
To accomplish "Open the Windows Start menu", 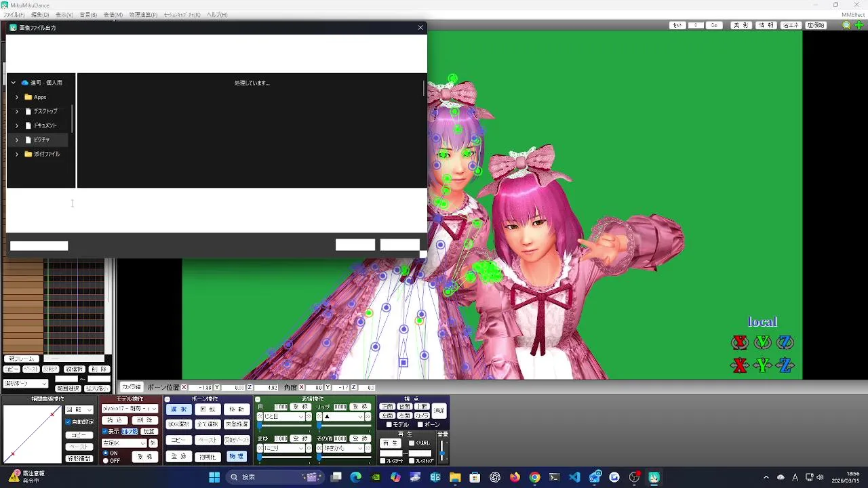I will [214, 477].
